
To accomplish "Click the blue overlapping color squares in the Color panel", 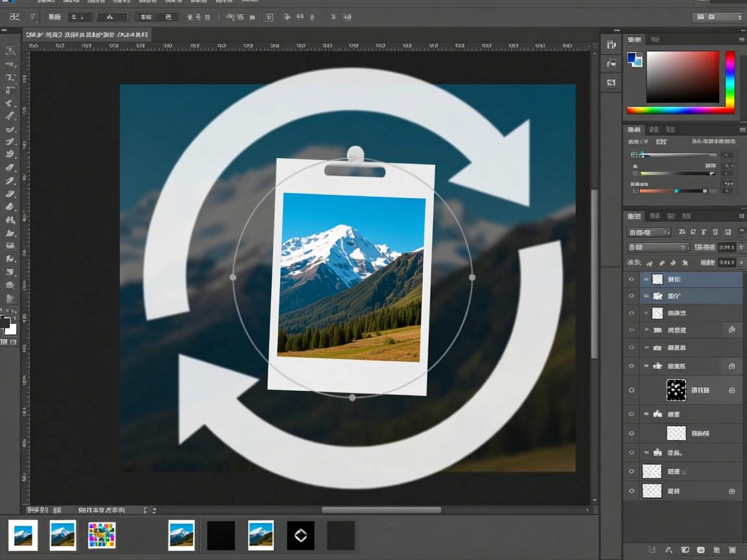I will coord(634,60).
